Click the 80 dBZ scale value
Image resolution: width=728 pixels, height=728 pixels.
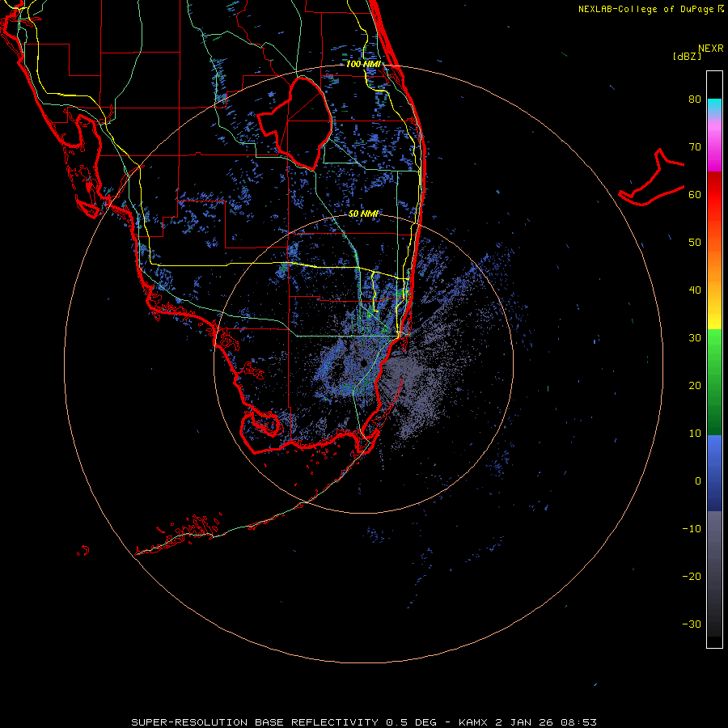tap(695, 99)
